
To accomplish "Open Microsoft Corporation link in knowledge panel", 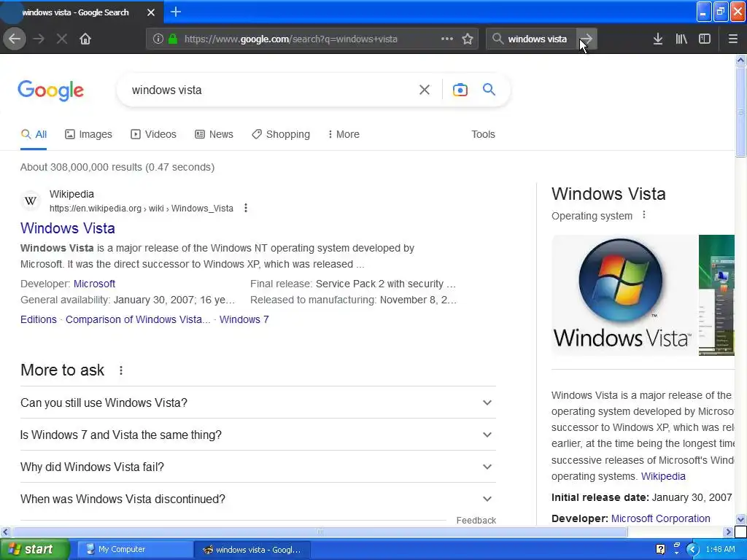I will (660, 518).
